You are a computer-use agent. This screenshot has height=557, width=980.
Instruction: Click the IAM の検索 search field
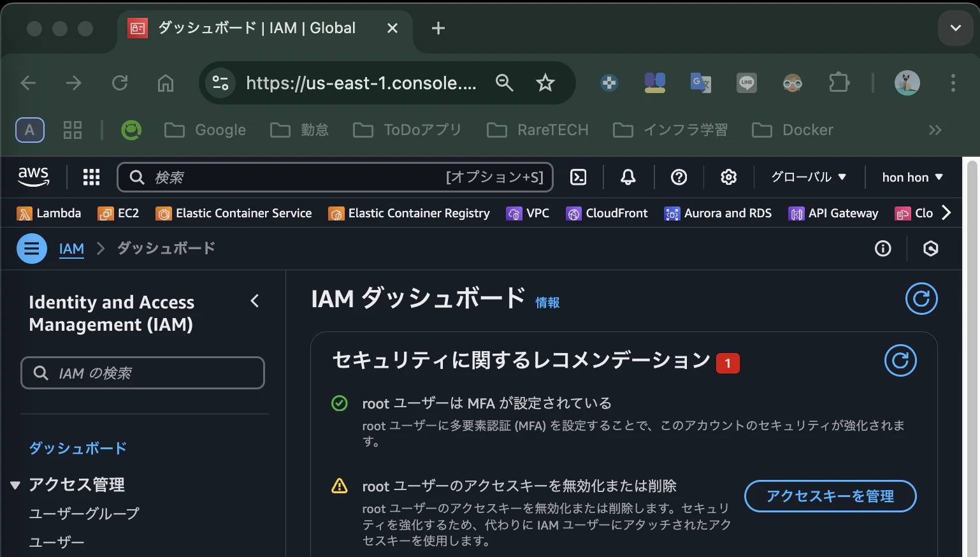point(143,373)
